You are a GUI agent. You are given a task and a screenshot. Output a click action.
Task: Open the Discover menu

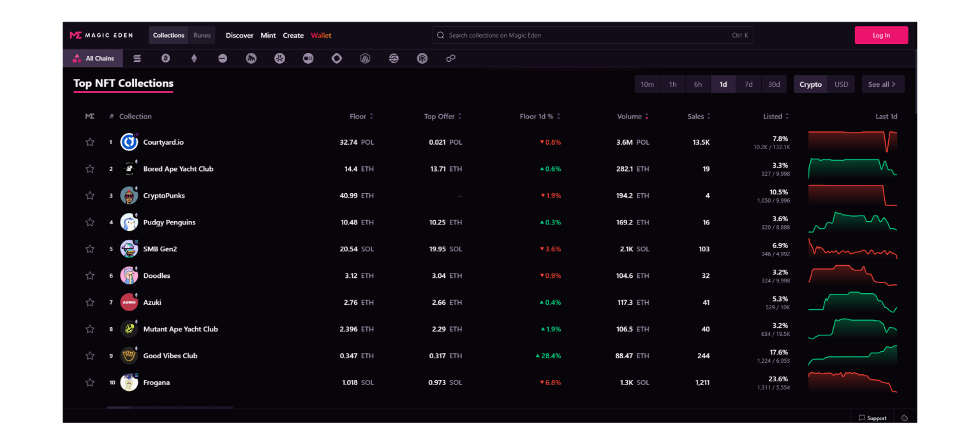click(240, 35)
